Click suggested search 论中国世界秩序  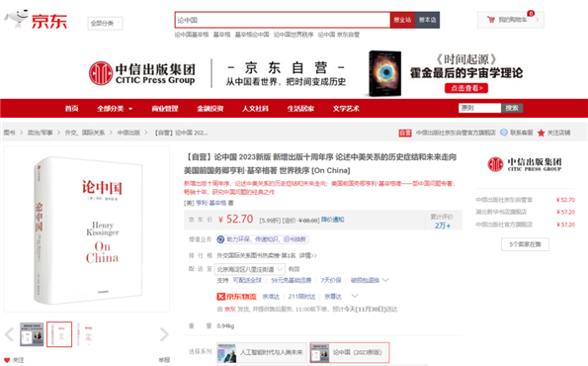(x=294, y=35)
